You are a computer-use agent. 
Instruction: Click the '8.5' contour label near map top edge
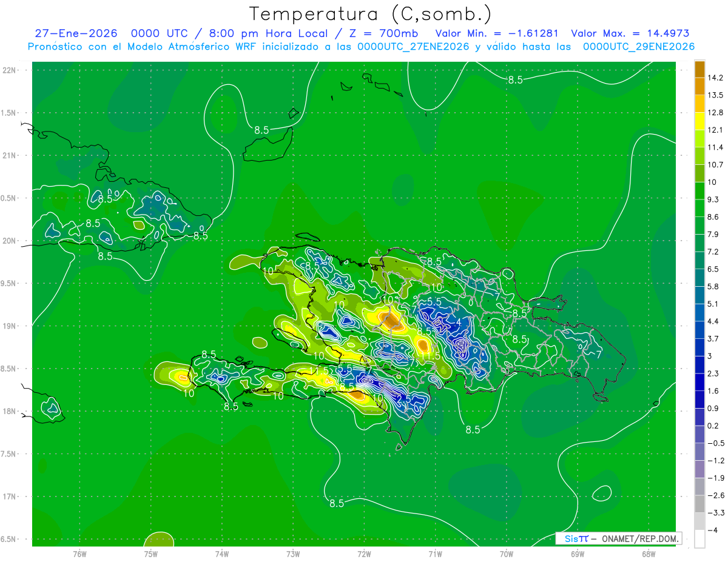(515, 79)
